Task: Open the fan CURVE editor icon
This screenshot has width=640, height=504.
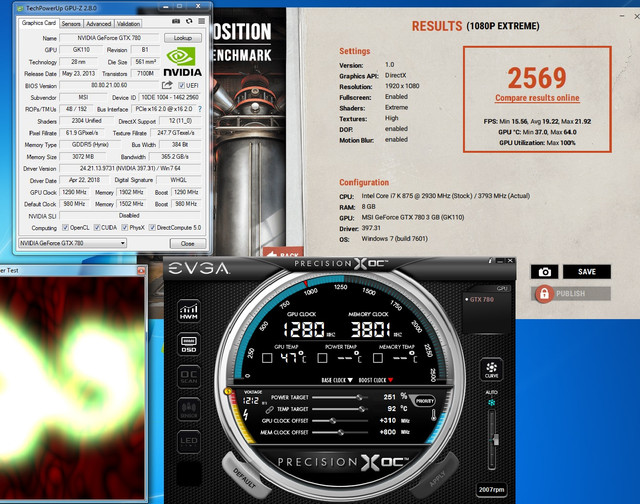Action: pyautogui.click(x=491, y=369)
